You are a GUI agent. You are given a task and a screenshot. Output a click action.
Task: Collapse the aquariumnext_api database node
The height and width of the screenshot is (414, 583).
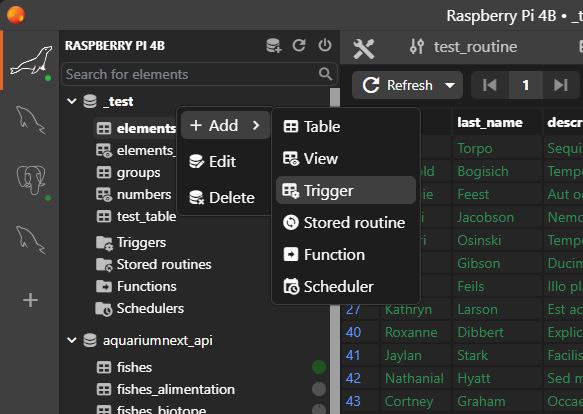pyautogui.click(x=71, y=340)
